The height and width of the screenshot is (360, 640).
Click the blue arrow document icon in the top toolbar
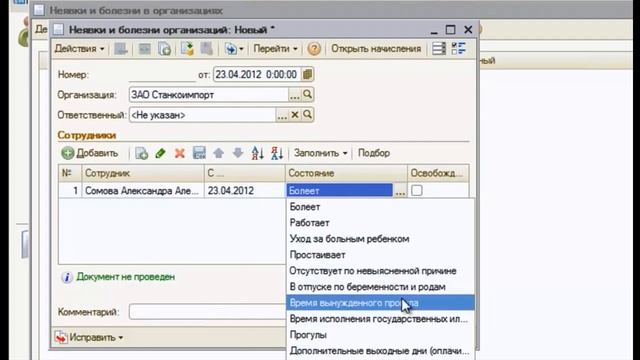231,49
